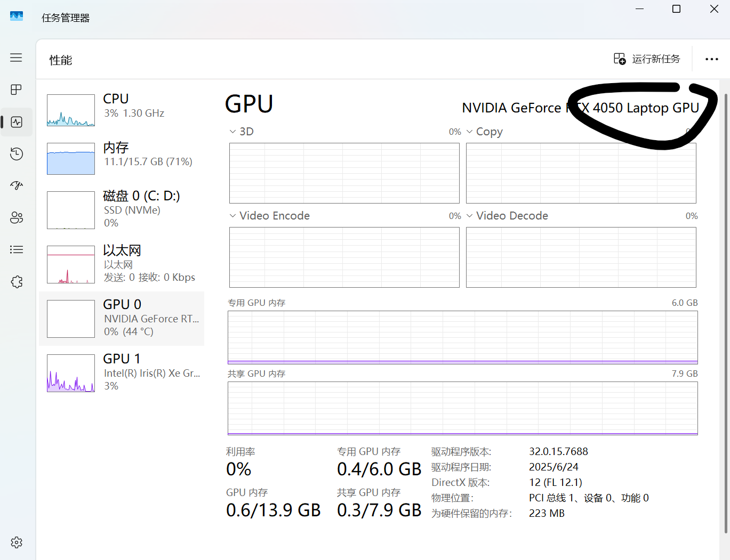Open the Services puzzle icon
This screenshot has width=730, height=560.
tap(17, 281)
